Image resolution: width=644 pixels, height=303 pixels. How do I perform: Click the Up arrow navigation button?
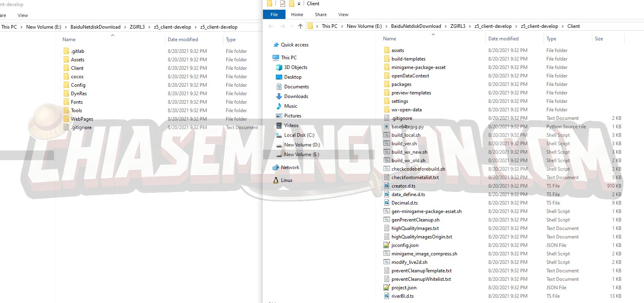tap(300, 26)
